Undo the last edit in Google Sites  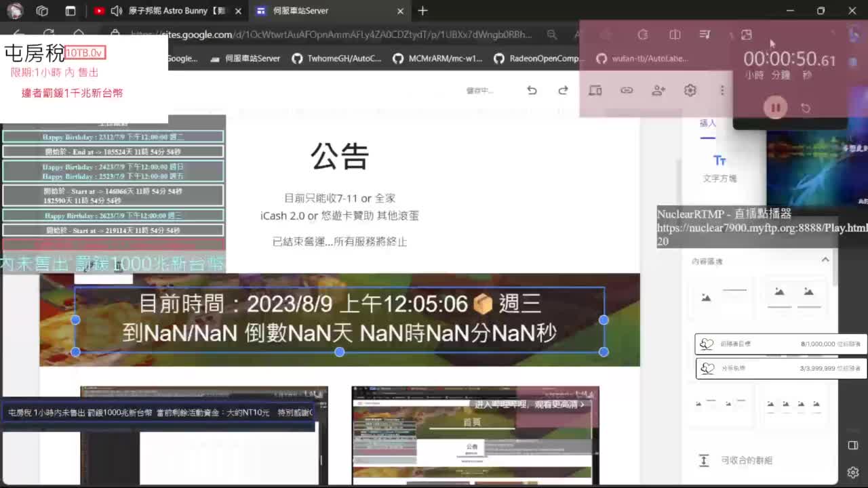(532, 90)
